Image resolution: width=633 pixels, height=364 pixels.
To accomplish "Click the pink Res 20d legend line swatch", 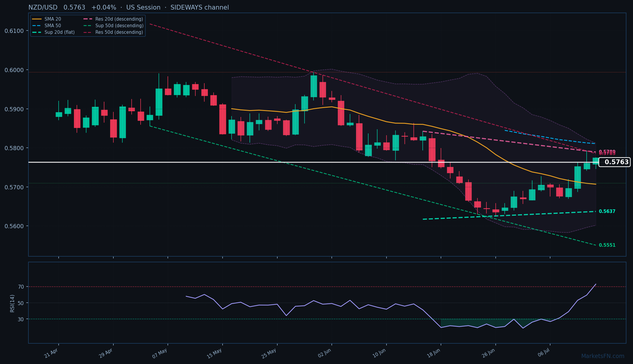I will [x=88, y=19].
